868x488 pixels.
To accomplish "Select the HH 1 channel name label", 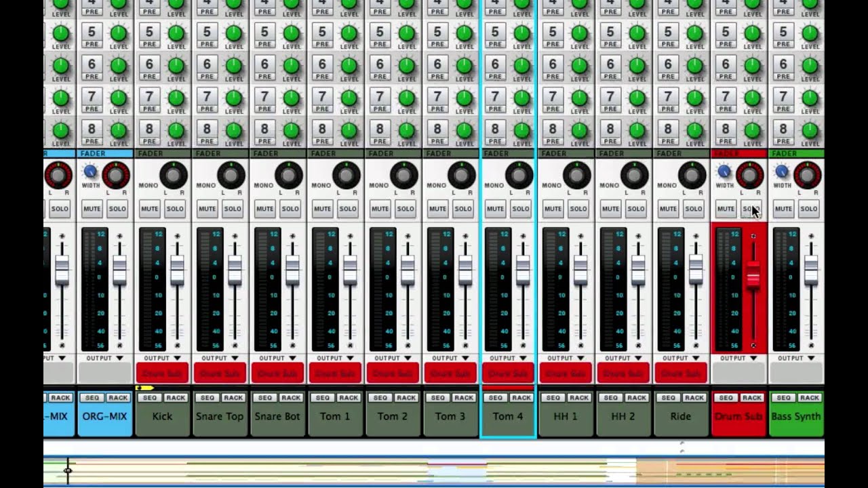I will tap(566, 417).
